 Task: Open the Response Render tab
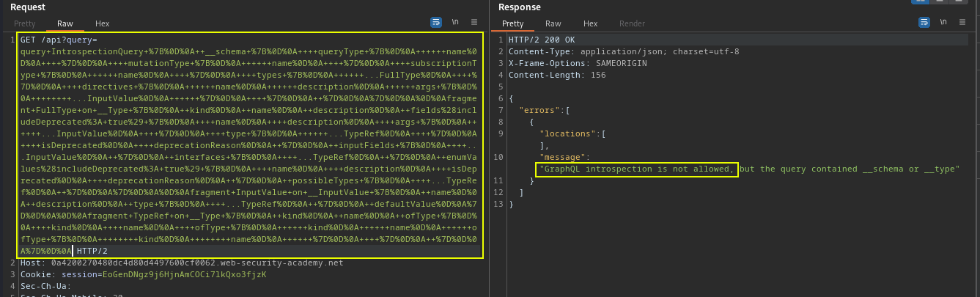(x=633, y=23)
